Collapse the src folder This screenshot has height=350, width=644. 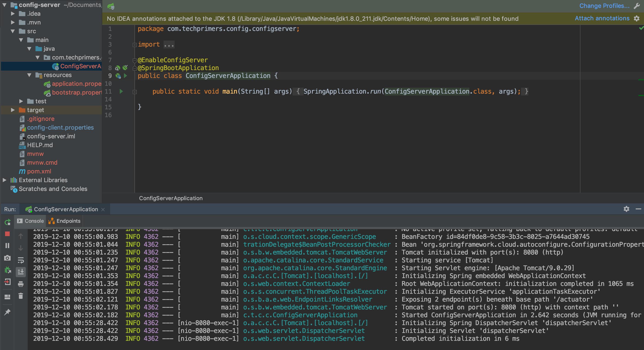coord(13,31)
